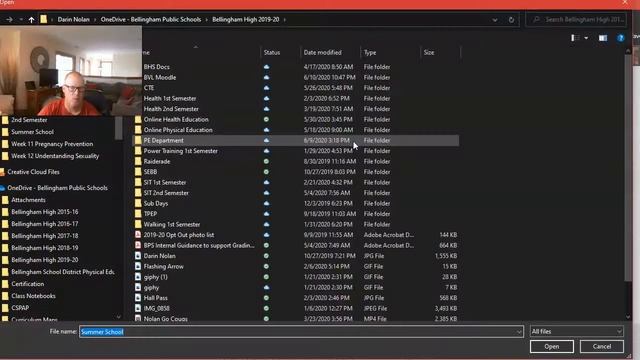
Task: Open Attachments folder in navigation pane
Action: pos(28,200)
